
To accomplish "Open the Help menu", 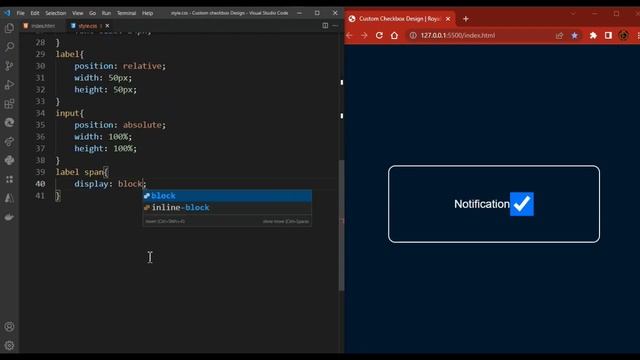I will point(147,13).
